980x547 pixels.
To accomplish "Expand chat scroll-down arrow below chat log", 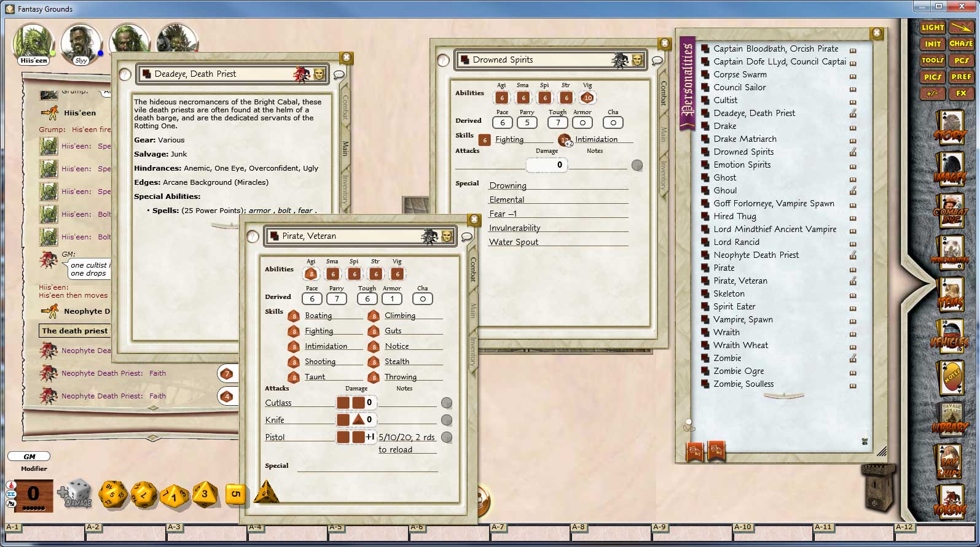I will tap(152, 438).
